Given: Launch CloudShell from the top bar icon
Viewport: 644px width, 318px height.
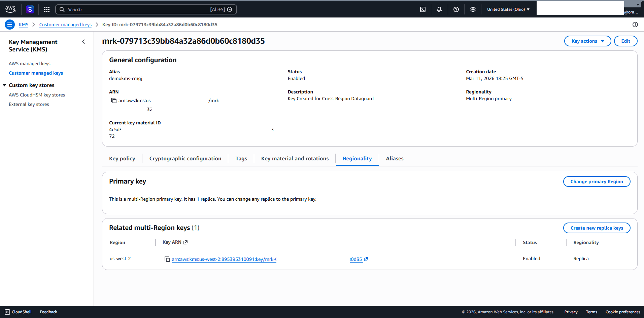Looking at the screenshot, I should click(x=422, y=9).
